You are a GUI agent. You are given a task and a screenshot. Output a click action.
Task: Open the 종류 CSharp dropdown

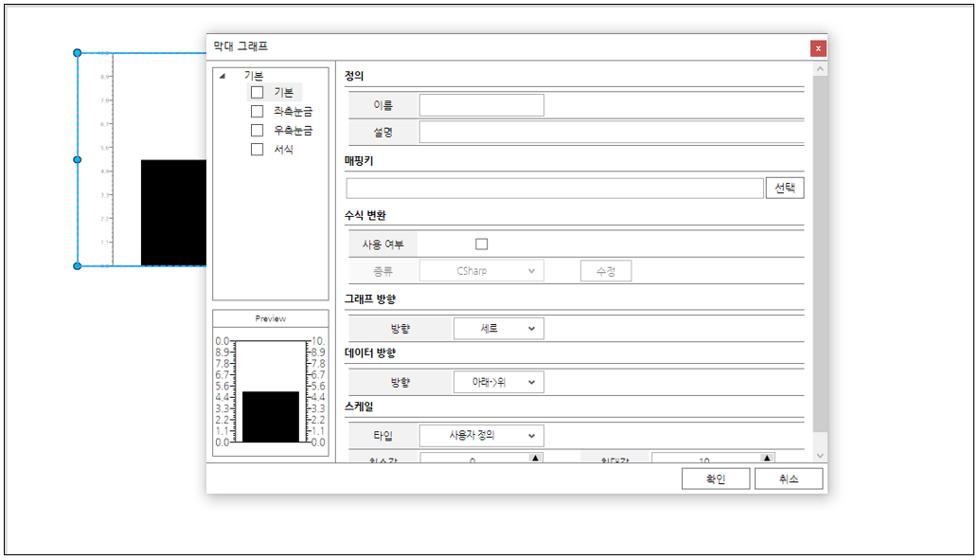coord(481,271)
